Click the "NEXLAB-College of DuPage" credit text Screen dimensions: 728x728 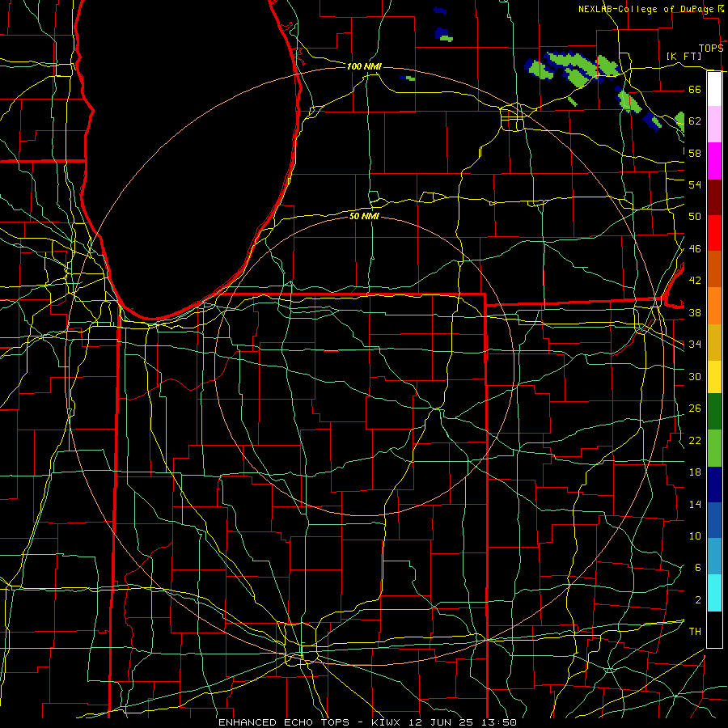pyautogui.click(x=645, y=9)
